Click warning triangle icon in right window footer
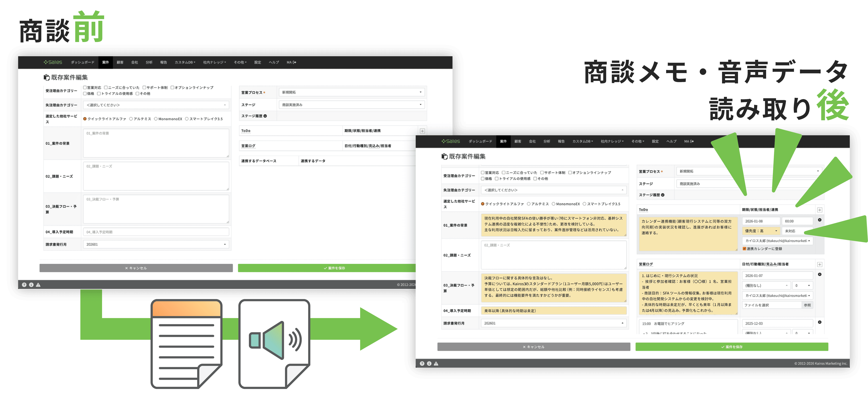Screen dimensions: 868x398 click(x=436, y=364)
